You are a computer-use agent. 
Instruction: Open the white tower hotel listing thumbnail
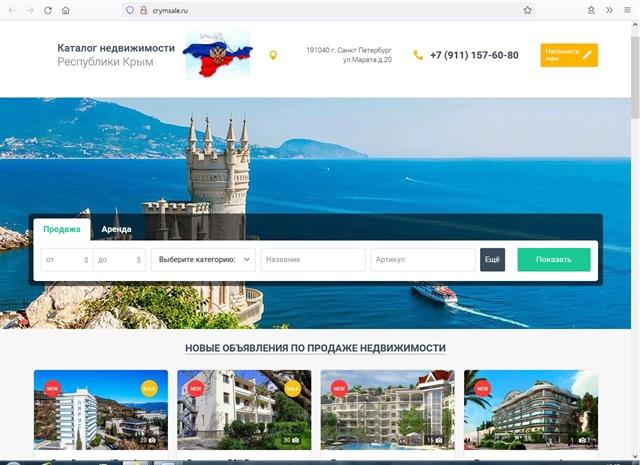coord(101,409)
